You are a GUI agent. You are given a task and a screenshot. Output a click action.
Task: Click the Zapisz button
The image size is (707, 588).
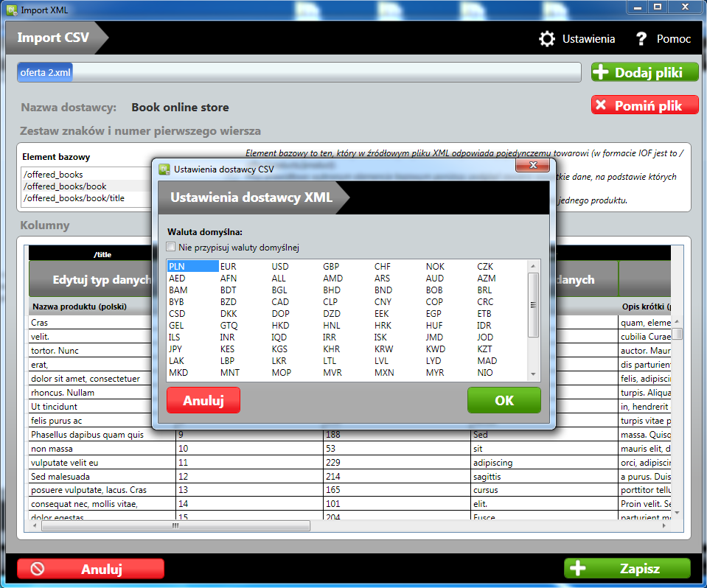[627, 568]
